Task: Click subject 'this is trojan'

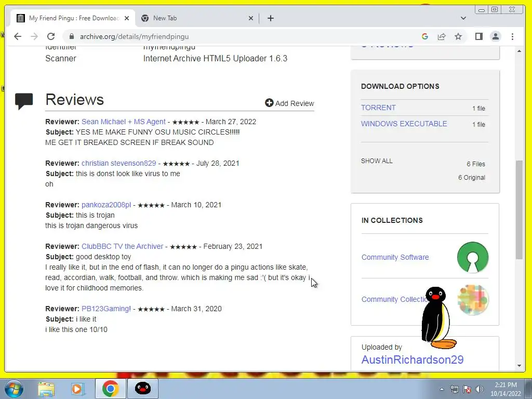Action: click(x=95, y=215)
